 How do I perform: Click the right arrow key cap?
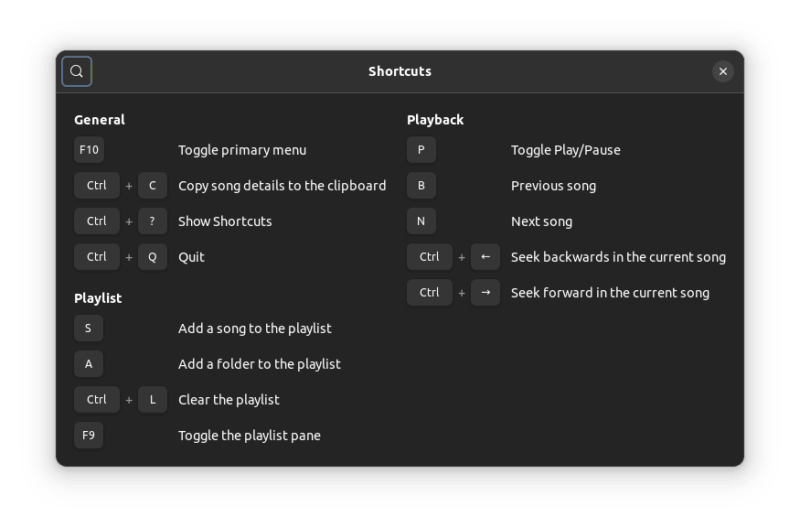[485, 293]
